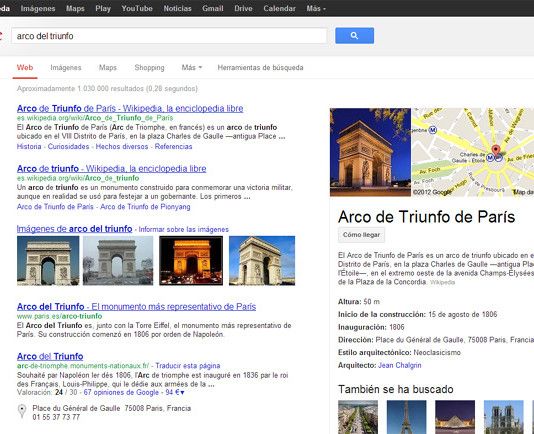Click the Arco de Triunfo de París panel title
This screenshot has width=534, height=434.
(426, 217)
